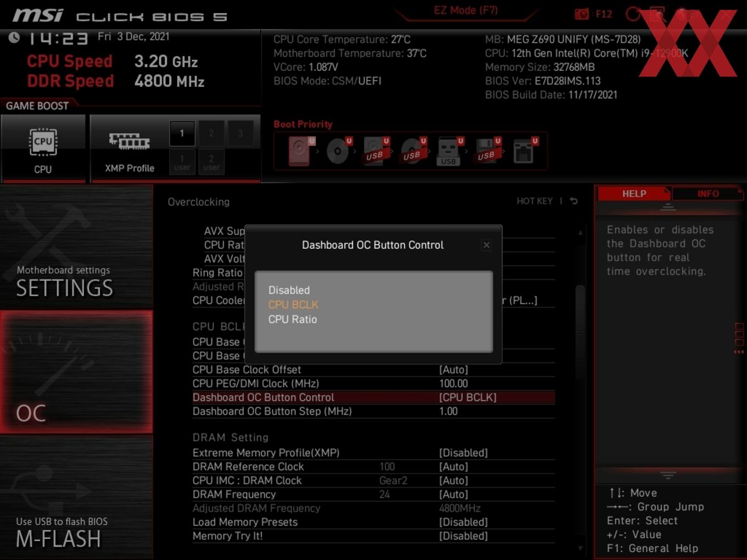Select the Ring Ratio setting row
The height and width of the screenshot is (560, 747).
point(218,273)
